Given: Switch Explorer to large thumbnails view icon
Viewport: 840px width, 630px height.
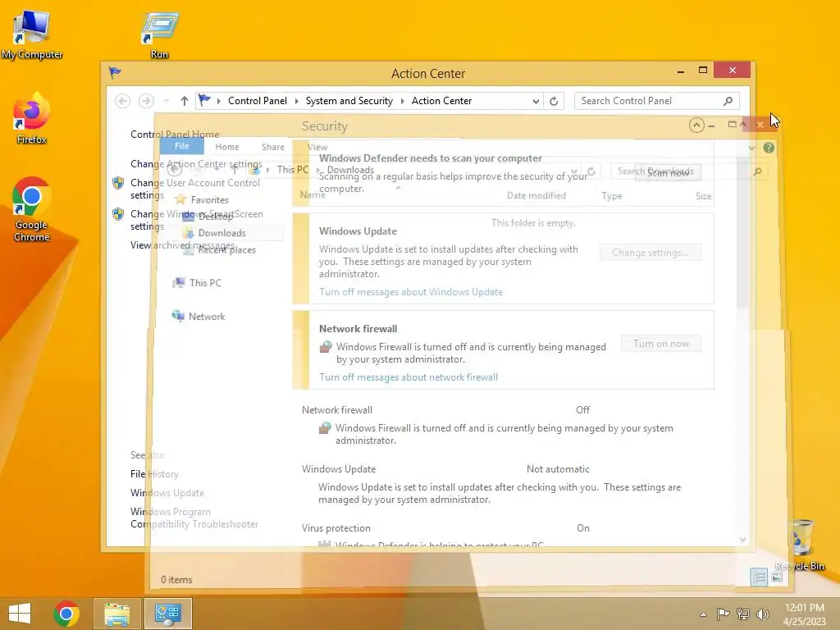Looking at the screenshot, I should click(777, 577).
